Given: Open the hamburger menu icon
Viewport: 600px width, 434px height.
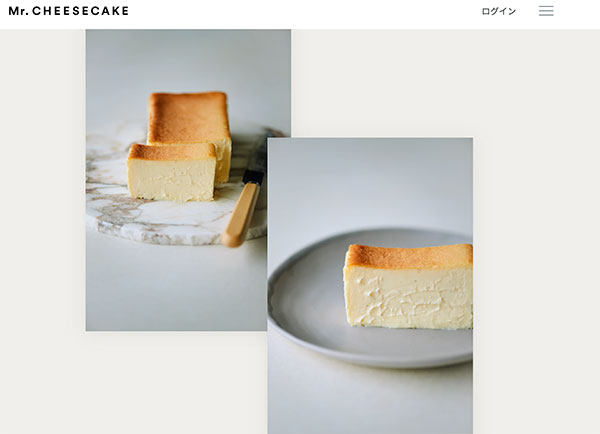Looking at the screenshot, I should (546, 11).
